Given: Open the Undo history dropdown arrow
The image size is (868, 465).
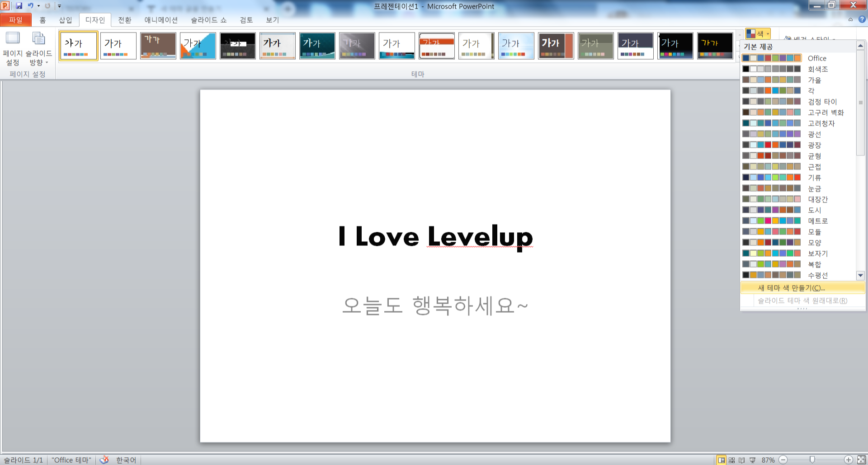Looking at the screenshot, I should 38,6.
